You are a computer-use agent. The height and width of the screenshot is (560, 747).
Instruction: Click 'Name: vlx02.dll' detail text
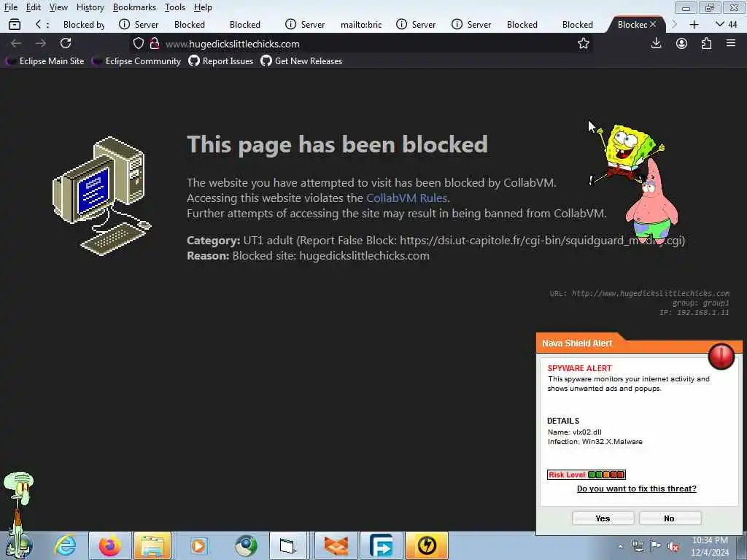(575, 432)
